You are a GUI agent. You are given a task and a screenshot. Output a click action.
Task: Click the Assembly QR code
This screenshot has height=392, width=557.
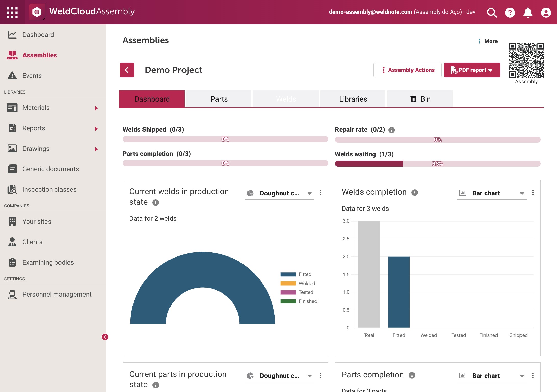[526, 60]
